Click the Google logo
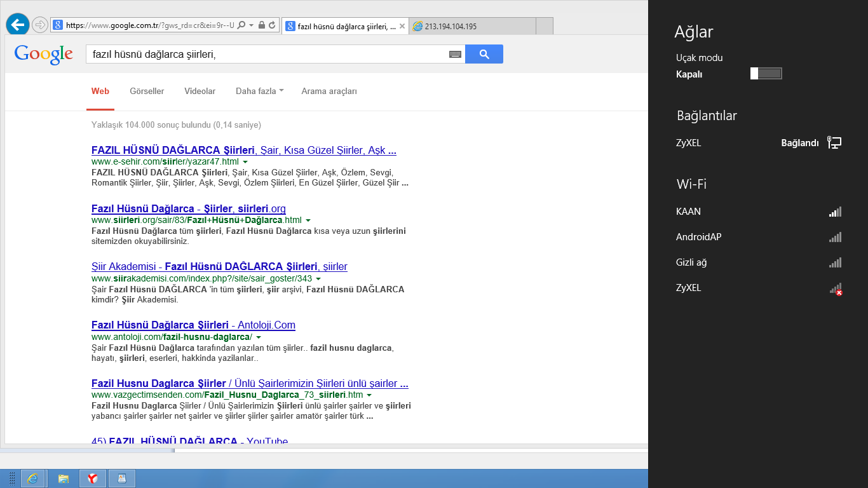The width and height of the screenshot is (868, 488). 43,54
